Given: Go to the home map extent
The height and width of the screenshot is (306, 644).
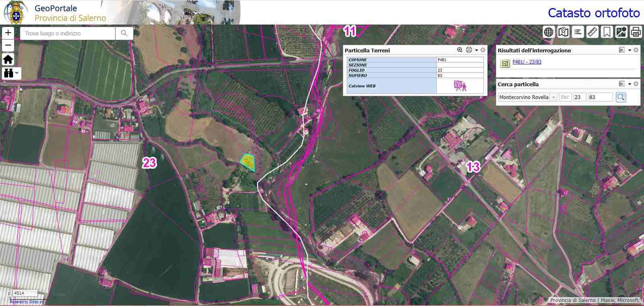Looking at the screenshot, I should point(8,59).
